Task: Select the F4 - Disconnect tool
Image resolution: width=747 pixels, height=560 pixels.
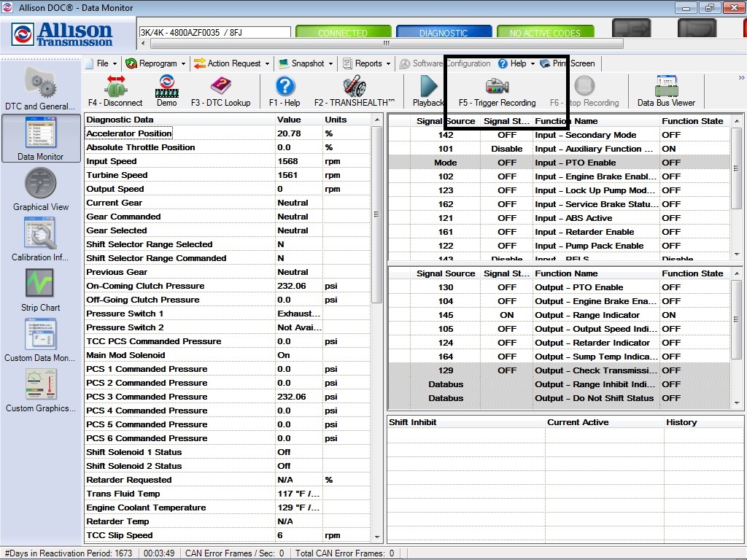Action: tap(115, 90)
